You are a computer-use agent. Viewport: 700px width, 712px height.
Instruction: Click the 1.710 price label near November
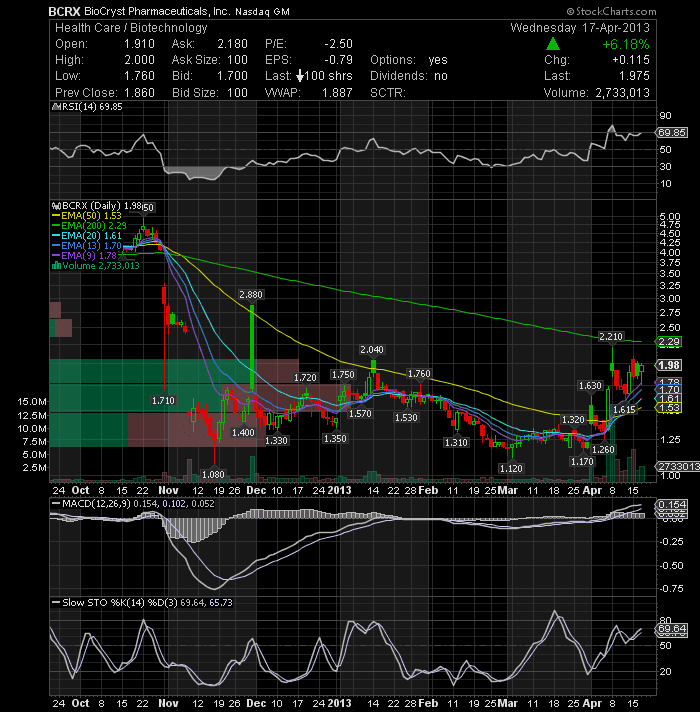(163, 400)
